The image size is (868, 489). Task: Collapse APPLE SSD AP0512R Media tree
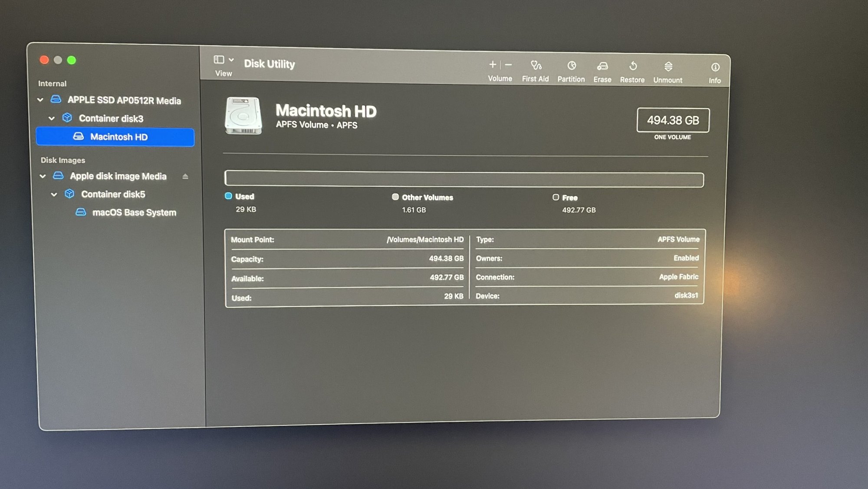click(x=40, y=100)
